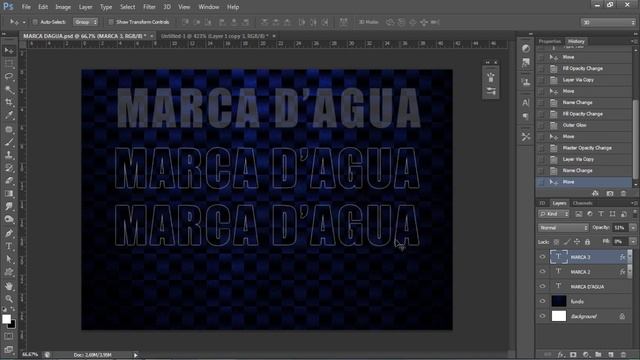Screen dimensions: 640x360
Task: Toggle visibility of Background layer
Action: (542, 316)
